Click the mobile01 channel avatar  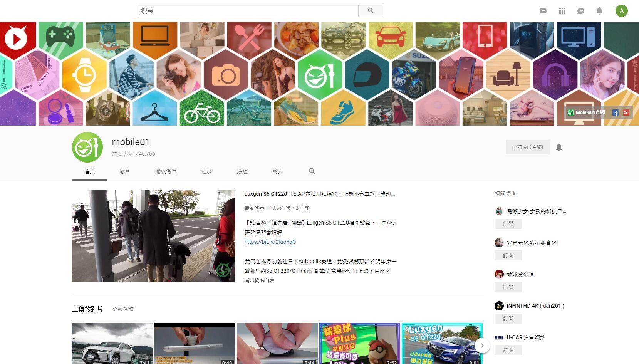click(87, 147)
